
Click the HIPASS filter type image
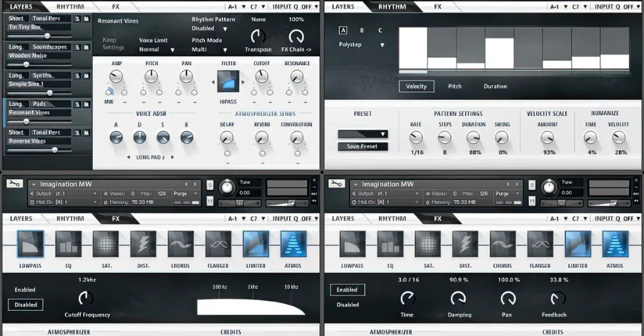pos(228,81)
